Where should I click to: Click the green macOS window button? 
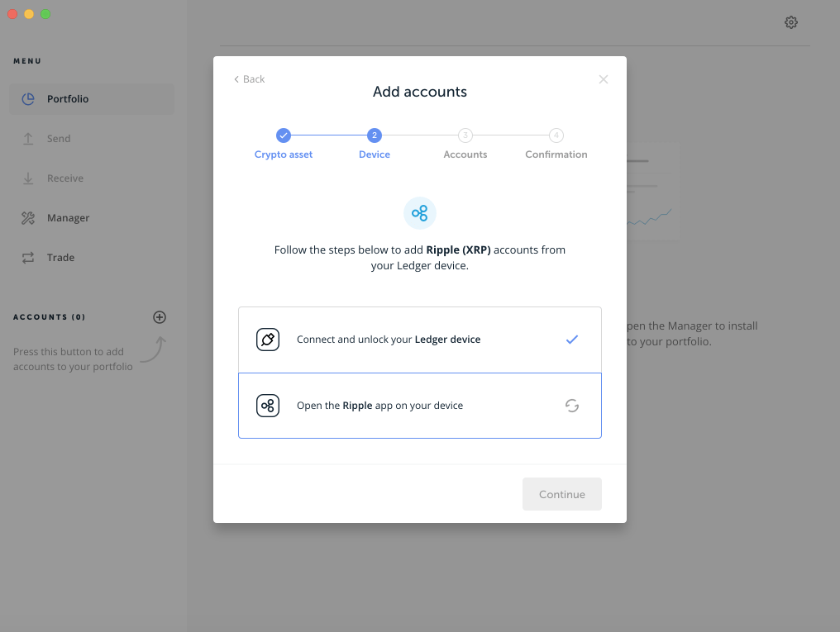tap(45, 14)
